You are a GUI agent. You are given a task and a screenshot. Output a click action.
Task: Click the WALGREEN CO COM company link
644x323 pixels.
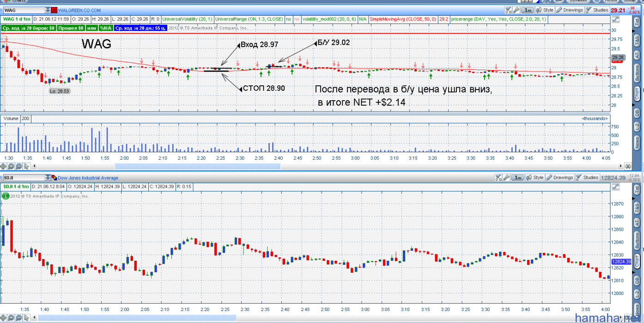tap(79, 10)
